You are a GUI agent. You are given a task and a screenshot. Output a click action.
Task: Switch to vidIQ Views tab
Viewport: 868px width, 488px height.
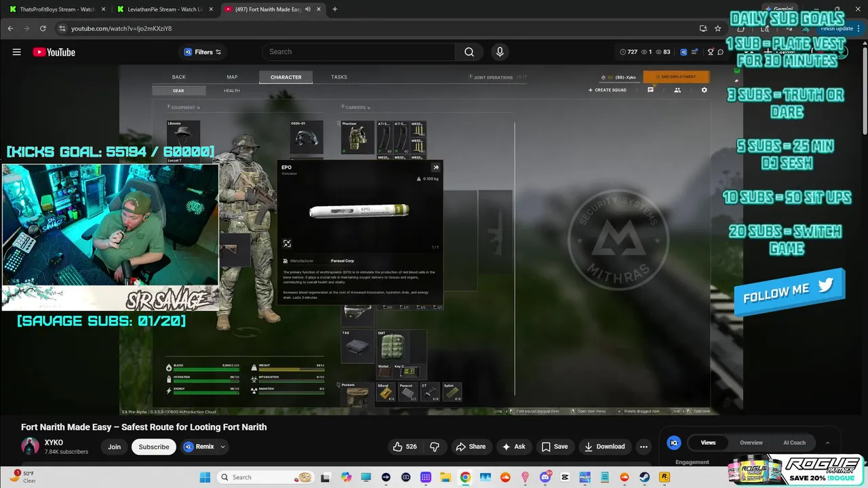click(708, 443)
